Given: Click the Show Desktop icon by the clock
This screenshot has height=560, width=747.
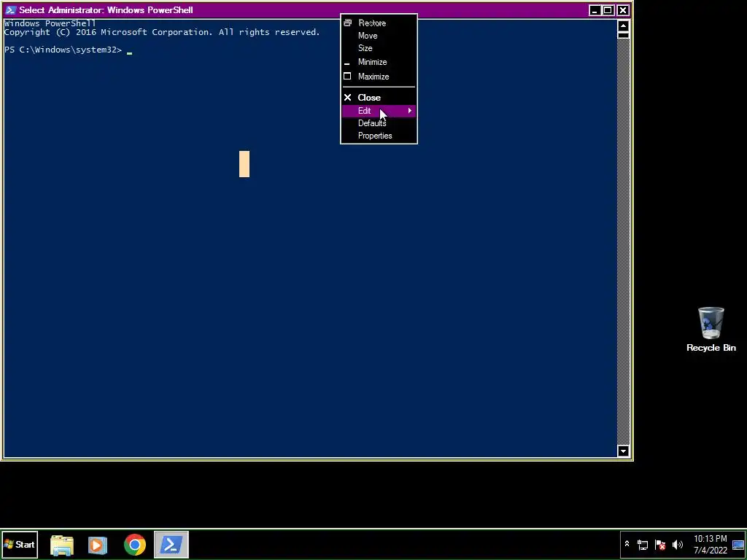Looking at the screenshot, I should pyautogui.click(x=738, y=545).
